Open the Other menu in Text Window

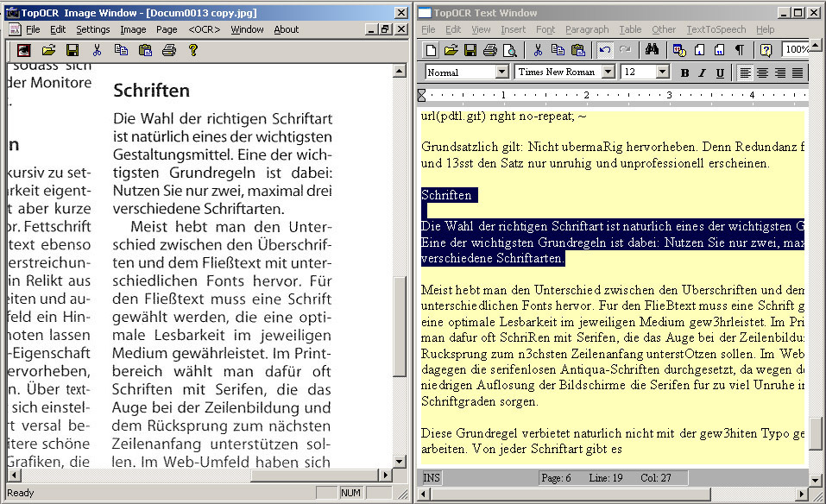(664, 29)
